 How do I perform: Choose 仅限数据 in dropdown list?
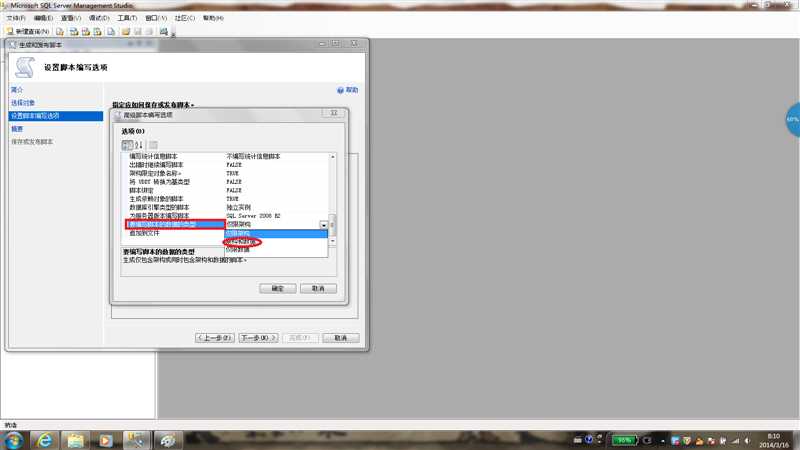click(x=276, y=250)
